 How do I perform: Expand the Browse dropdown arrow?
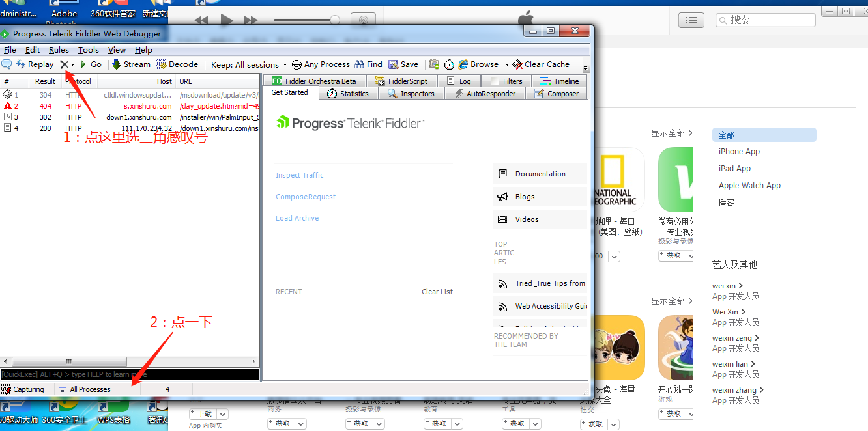point(507,64)
